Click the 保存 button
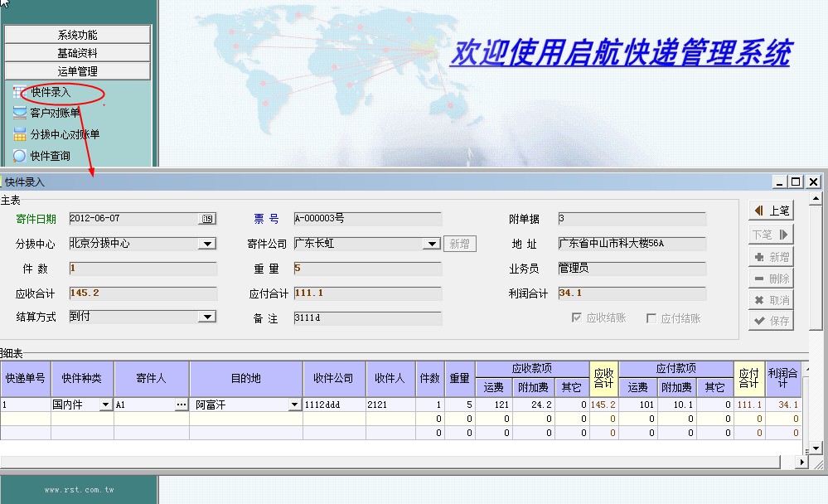 [x=771, y=321]
